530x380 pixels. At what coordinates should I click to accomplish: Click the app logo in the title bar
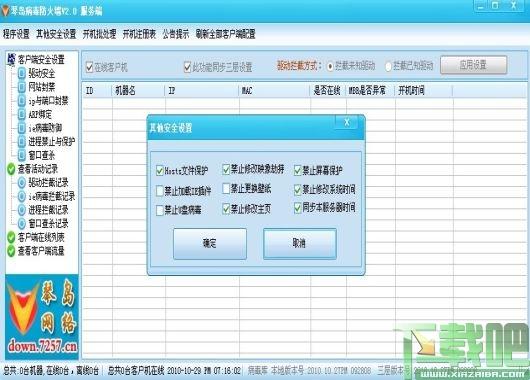5,11
